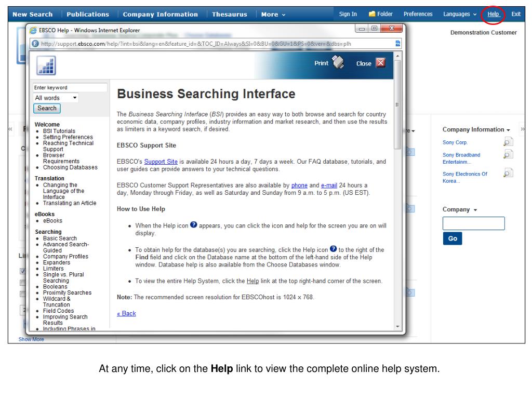The image size is (532, 399).
Task: Open Field Codes help topic
Action: tap(58, 311)
